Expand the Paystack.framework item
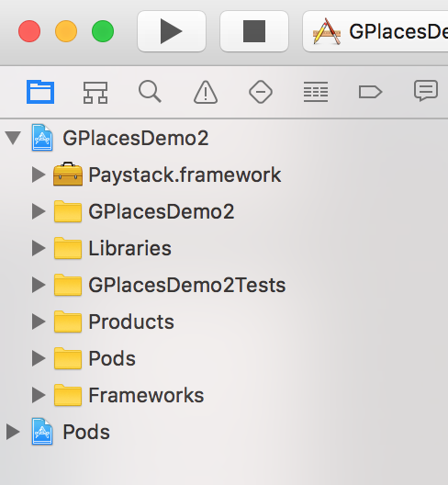 tap(39, 175)
